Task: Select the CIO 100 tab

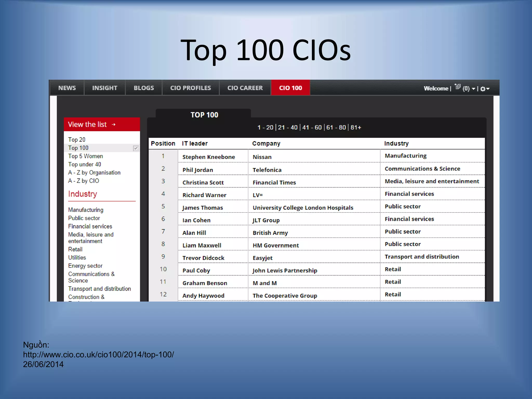Action: coord(290,88)
